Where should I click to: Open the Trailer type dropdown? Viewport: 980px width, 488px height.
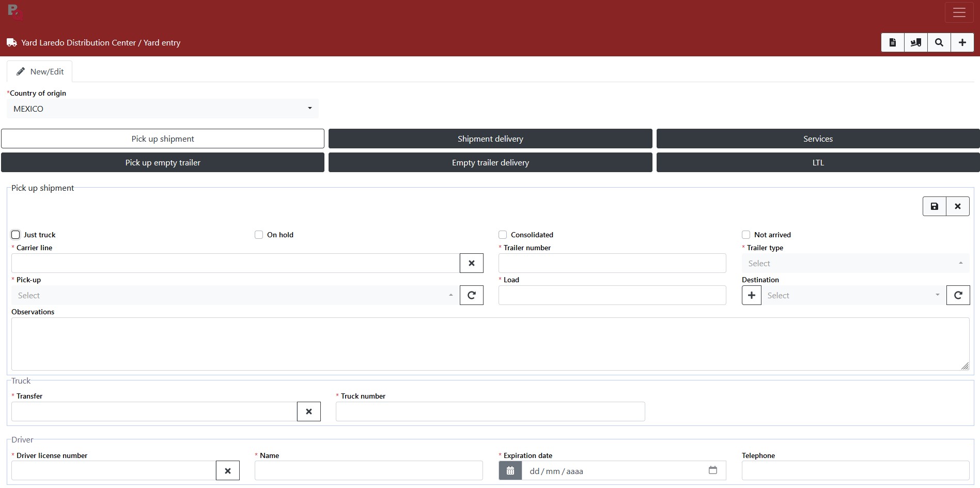coord(855,263)
